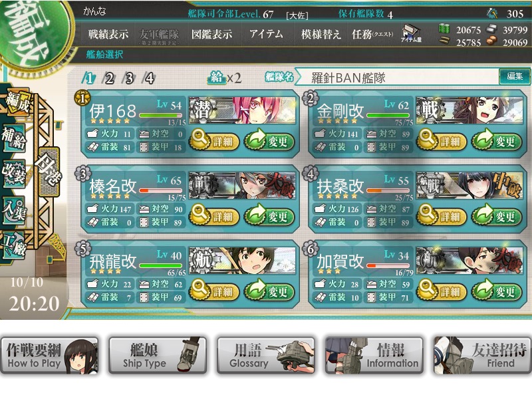This screenshot has width=532, height=399.
Task: Switch to fleet tab 2
Action: (109, 78)
